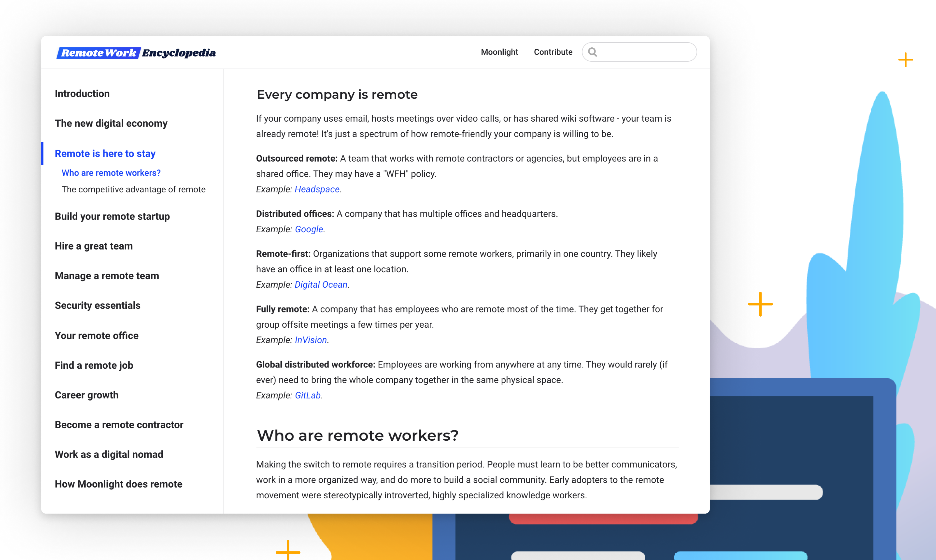Screen dimensions: 936x560
Task: Open the InVision example link
Action: [311, 340]
